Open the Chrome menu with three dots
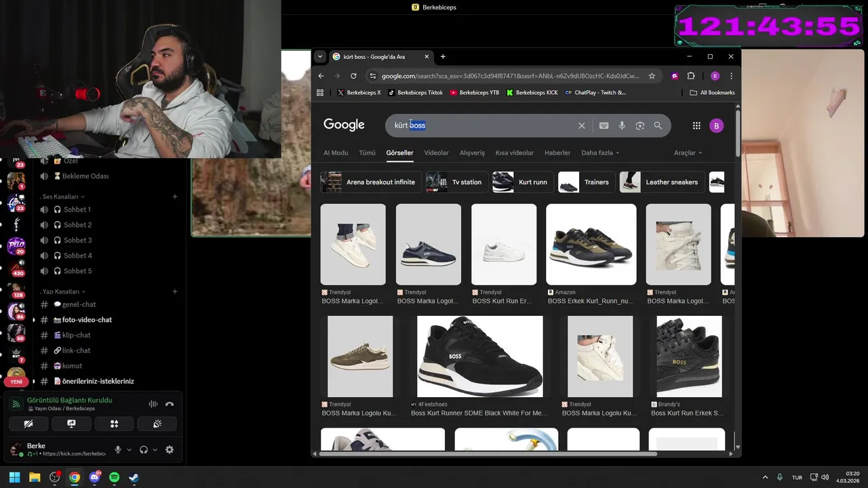This screenshot has height=488, width=868. coord(731,76)
